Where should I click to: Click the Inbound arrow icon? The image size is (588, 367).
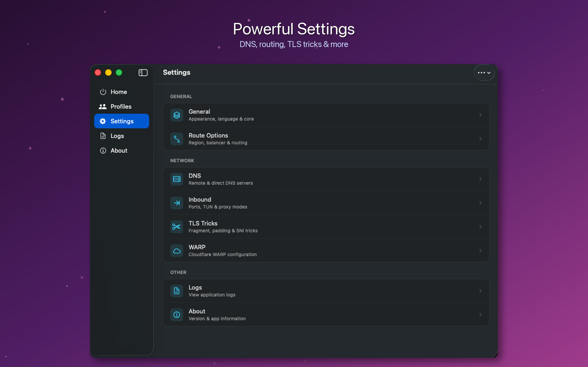coord(177,203)
